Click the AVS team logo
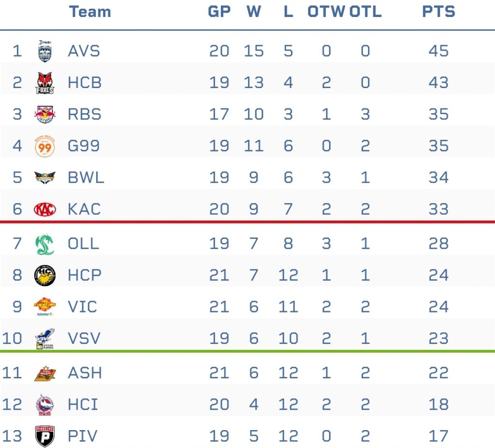Image resolution: width=495 pixels, height=448 pixels. [45, 51]
